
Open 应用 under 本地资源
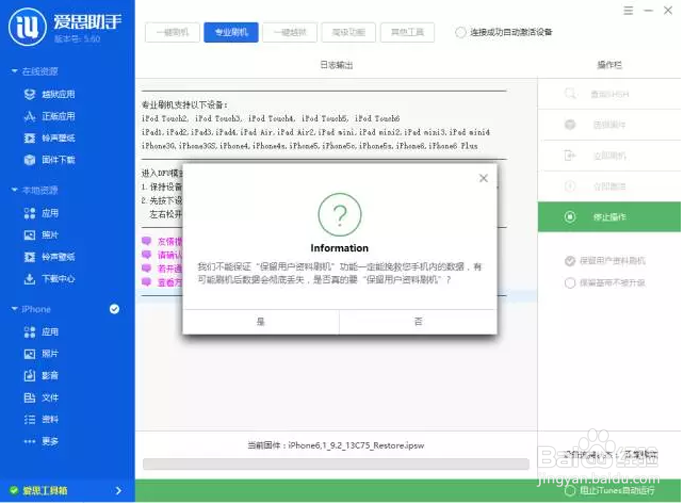41,213
